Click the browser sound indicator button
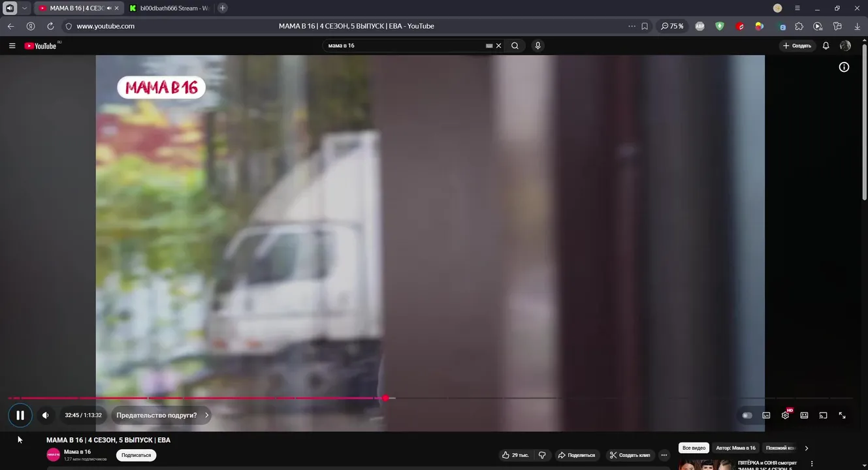This screenshot has height=470, width=868. pos(10,8)
